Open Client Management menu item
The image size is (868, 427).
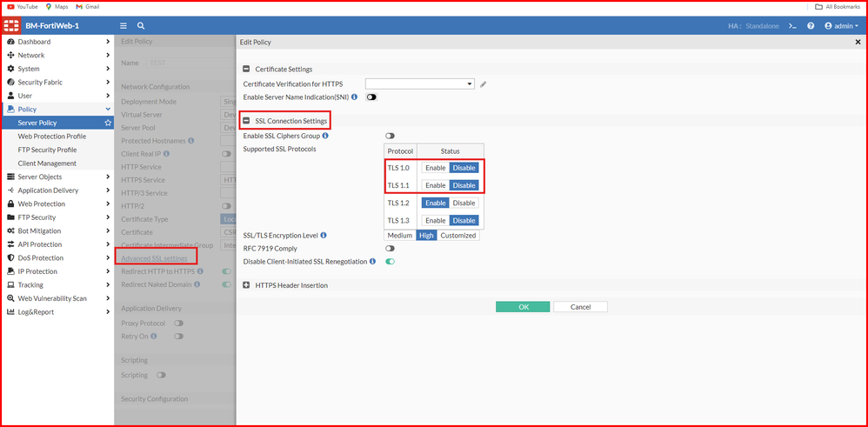47,163
